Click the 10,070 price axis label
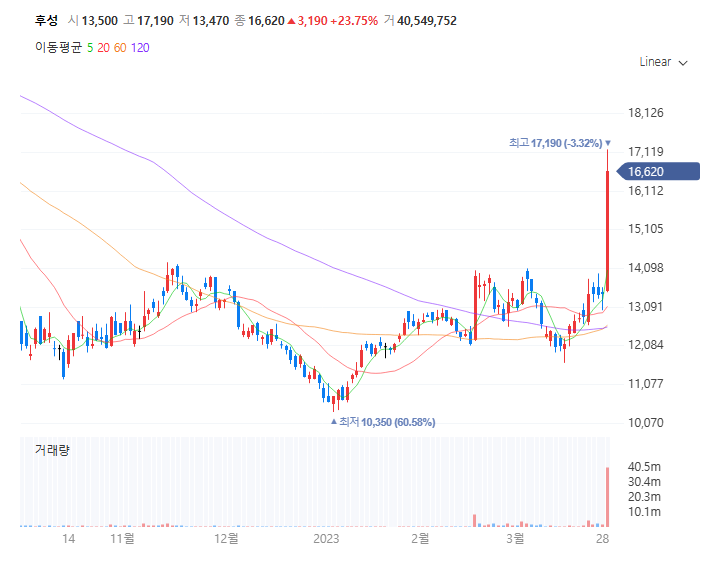 (x=645, y=422)
